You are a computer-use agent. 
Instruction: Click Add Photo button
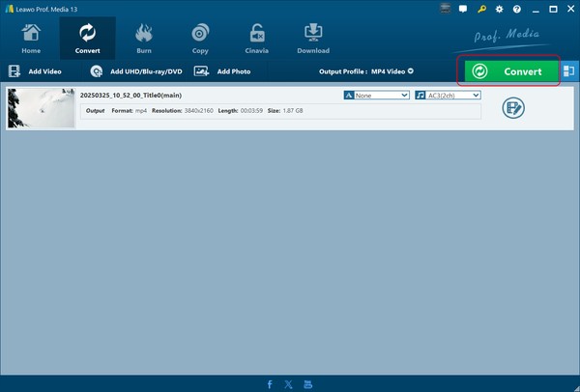tap(222, 71)
